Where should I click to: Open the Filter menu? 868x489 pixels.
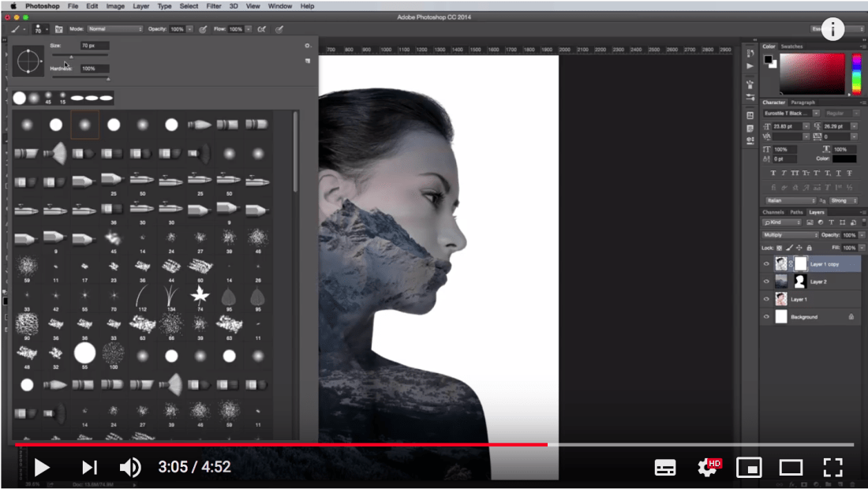pyautogui.click(x=213, y=6)
